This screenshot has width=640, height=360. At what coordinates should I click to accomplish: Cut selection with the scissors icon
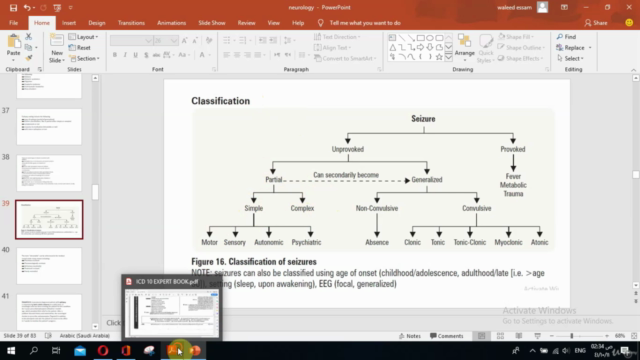(29, 37)
